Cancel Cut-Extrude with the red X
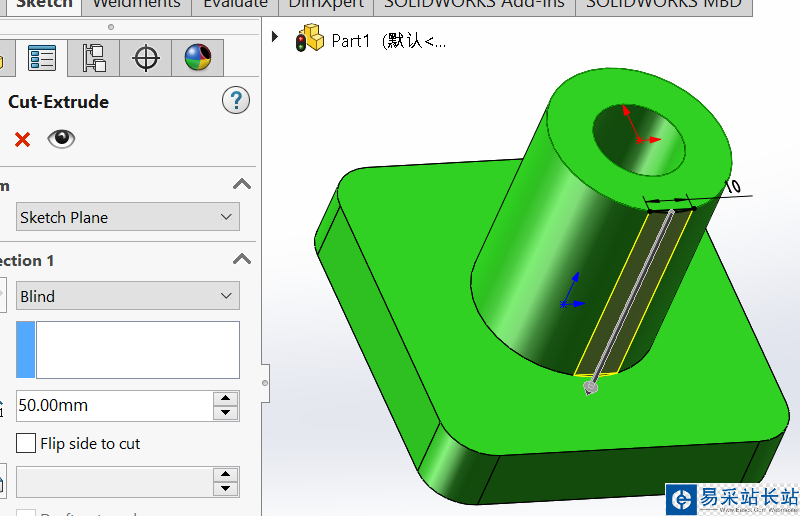This screenshot has width=800, height=516. [x=22, y=139]
